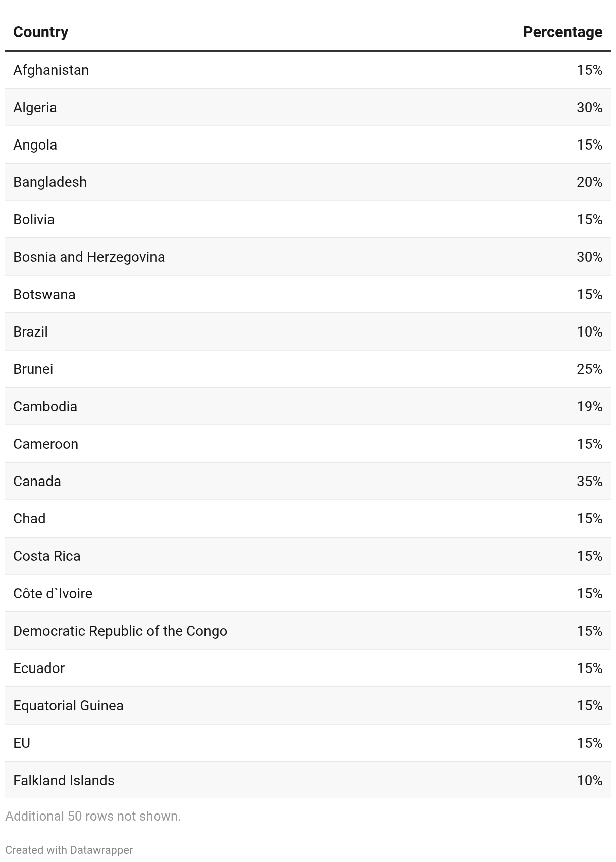Select the EU row

308,743
